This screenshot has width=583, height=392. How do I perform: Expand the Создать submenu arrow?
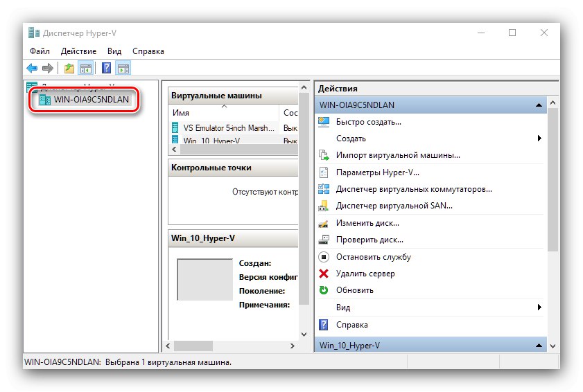pyautogui.click(x=539, y=139)
